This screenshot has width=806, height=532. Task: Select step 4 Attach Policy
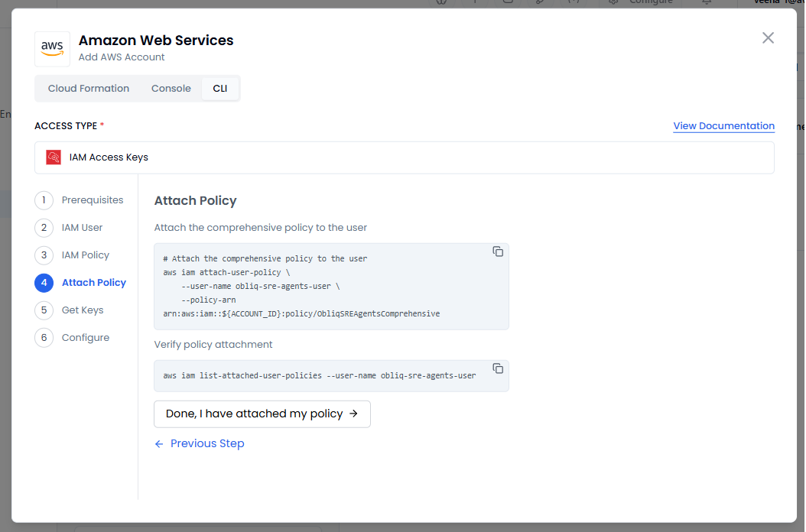[93, 283]
